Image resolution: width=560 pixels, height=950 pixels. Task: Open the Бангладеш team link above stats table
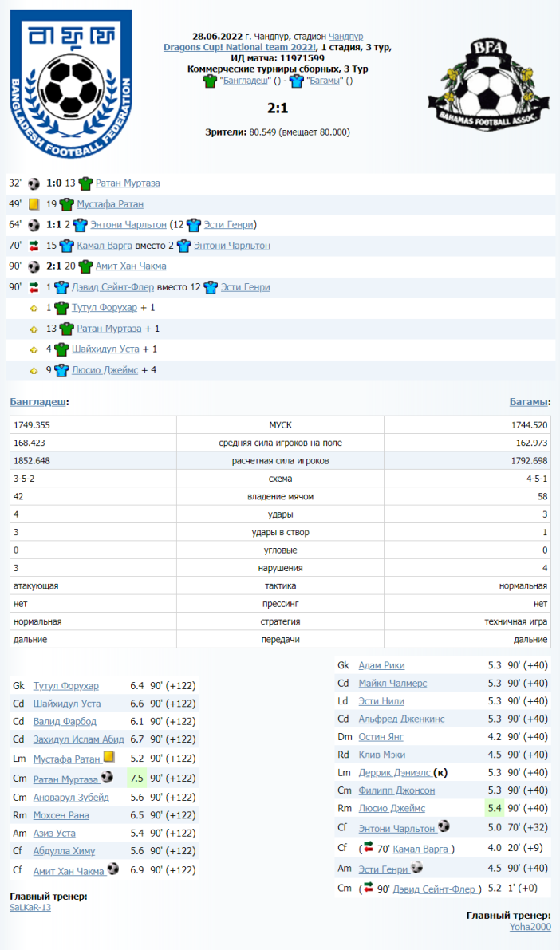[x=38, y=402]
